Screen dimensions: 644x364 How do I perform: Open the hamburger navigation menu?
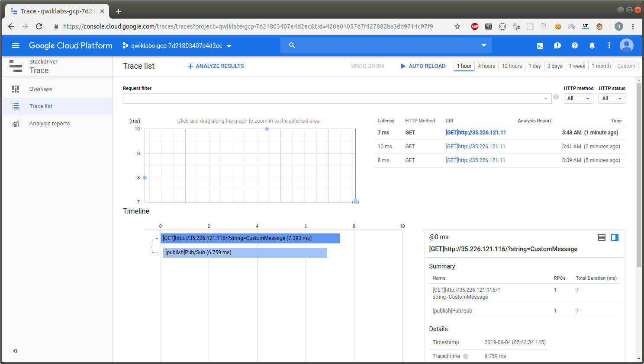coord(16,45)
